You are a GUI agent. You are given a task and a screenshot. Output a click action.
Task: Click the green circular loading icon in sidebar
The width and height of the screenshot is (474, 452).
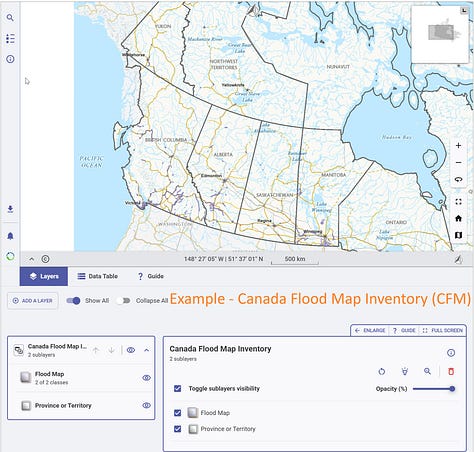10,256
